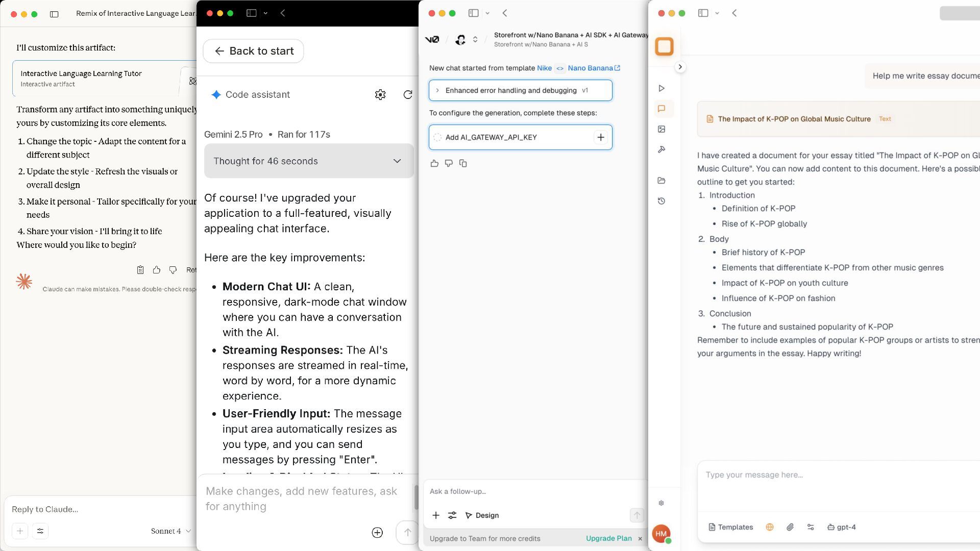Toggle the sidebar in the Claude window

click(54, 14)
